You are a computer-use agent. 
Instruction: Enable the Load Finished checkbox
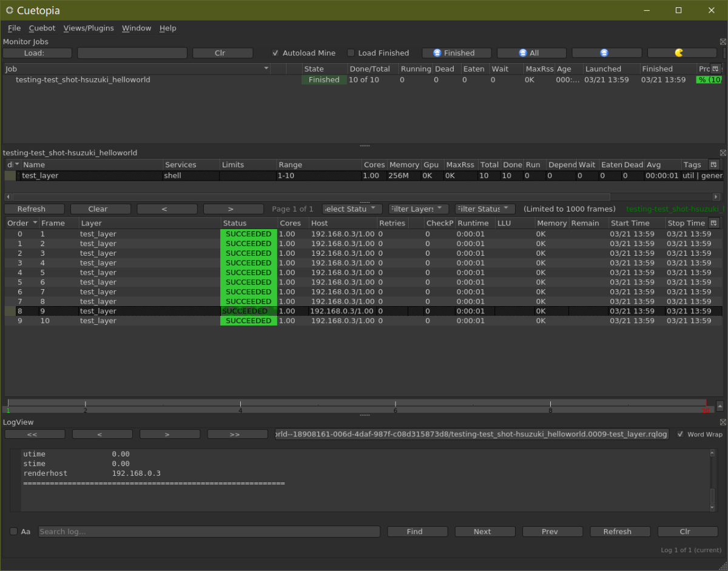[351, 53]
